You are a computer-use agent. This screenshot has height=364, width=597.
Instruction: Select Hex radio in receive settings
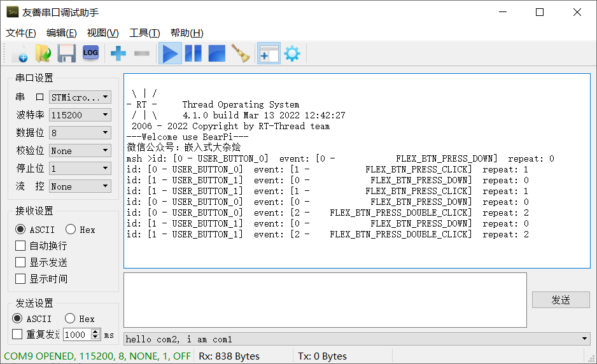coord(71,229)
